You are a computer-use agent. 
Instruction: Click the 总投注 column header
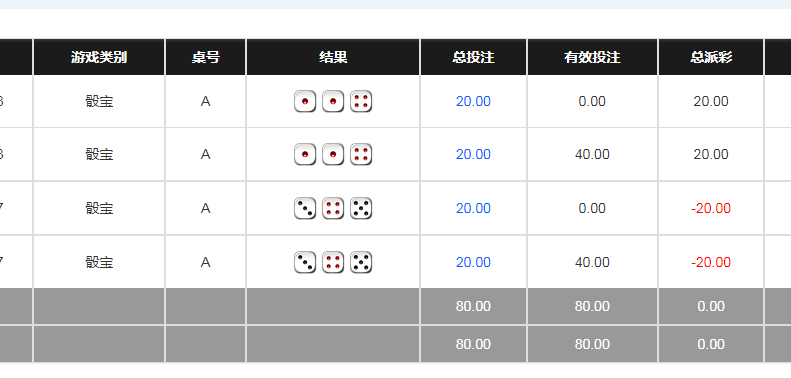pyautogui.click(x=473, y=57)
